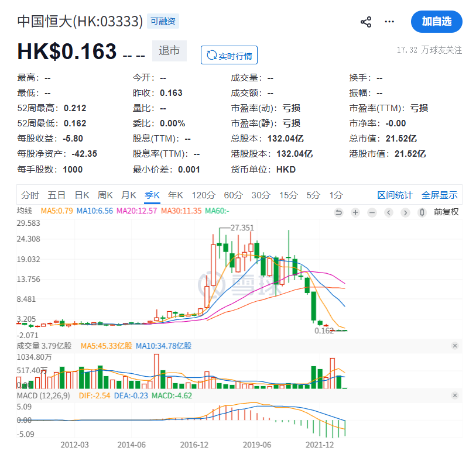The height and width of the screenshot is (451, 476).
Task: Switch to the 60分 chart tab
Action: click(x=233, y=195)
